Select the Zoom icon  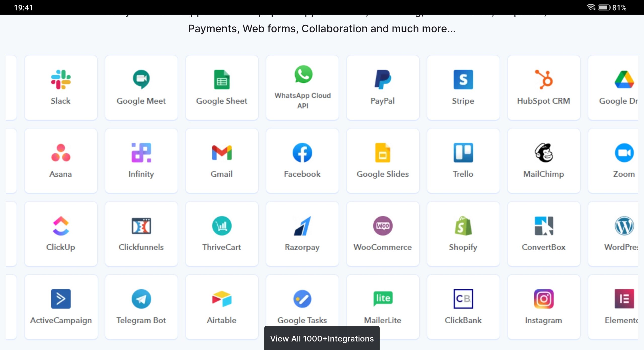click(x=624, y=153)
